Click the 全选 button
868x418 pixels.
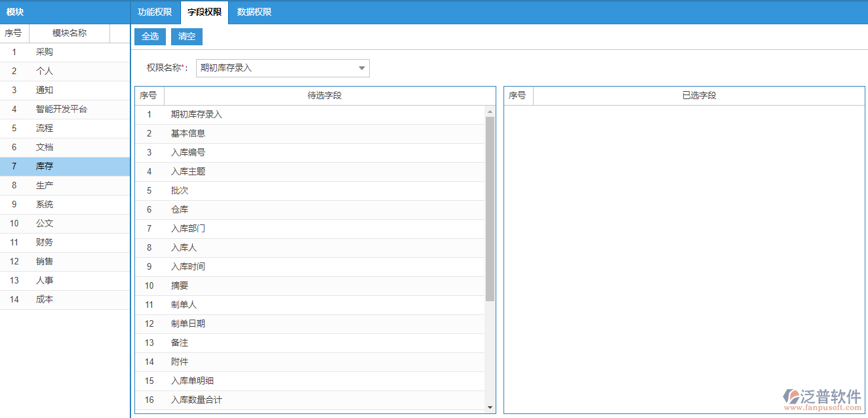(x=149, y=37)
